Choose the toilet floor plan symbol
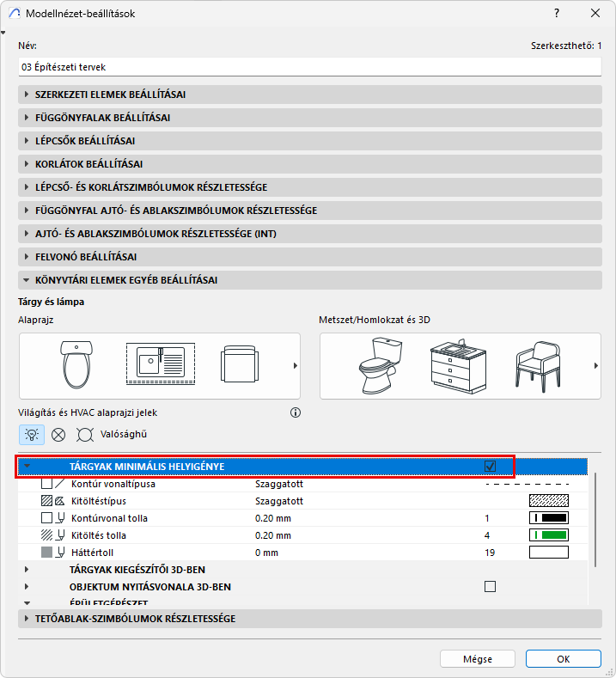This screenshot has width=616, height=678. pos(76,365)
